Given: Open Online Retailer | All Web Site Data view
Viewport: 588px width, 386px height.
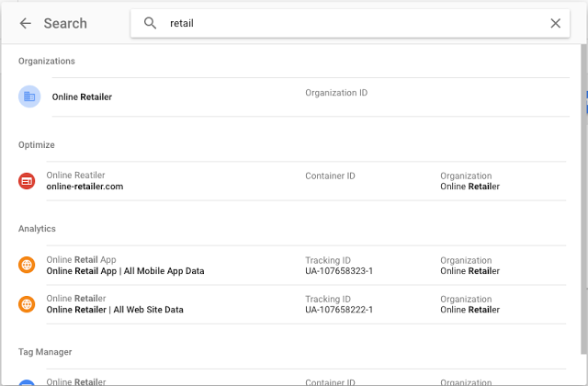Looking at the screenshot, I should 115,310.
